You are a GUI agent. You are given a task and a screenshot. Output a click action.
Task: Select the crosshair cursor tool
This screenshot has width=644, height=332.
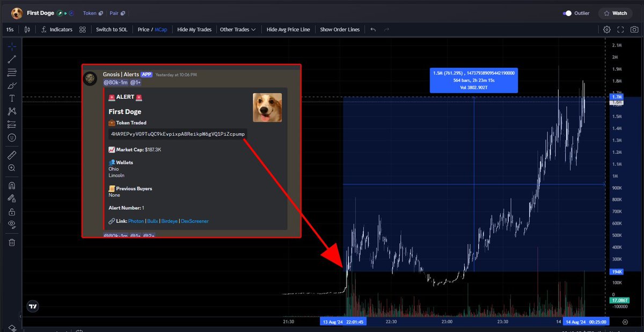point(12,46)
